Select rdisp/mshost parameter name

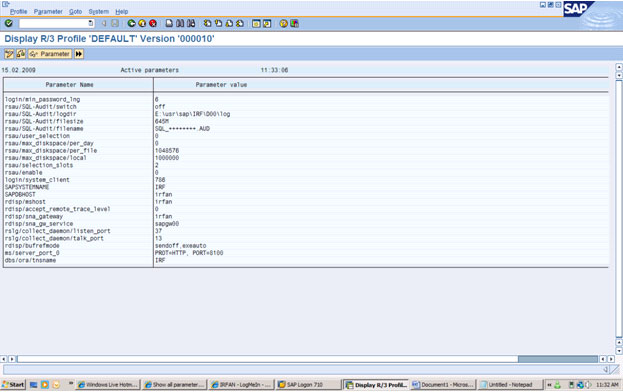(x=25, y=201)
